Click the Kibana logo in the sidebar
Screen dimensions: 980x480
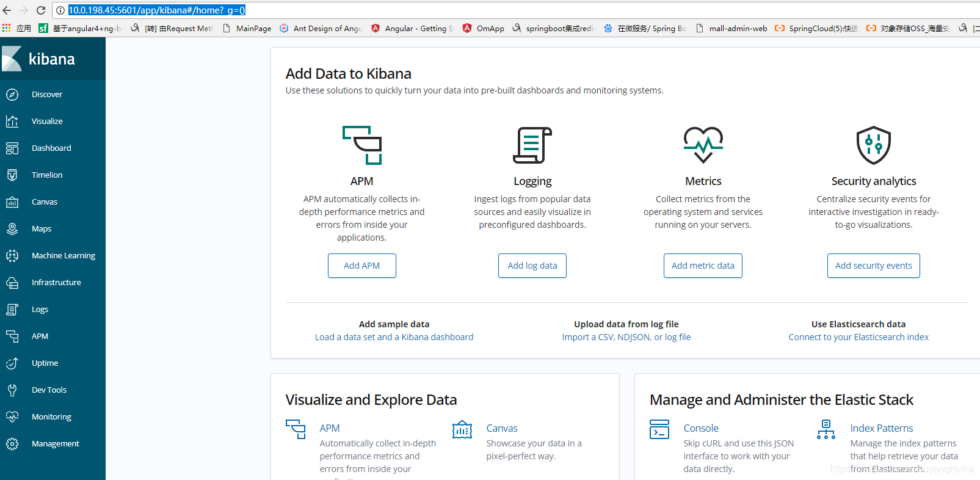[38, 59]
